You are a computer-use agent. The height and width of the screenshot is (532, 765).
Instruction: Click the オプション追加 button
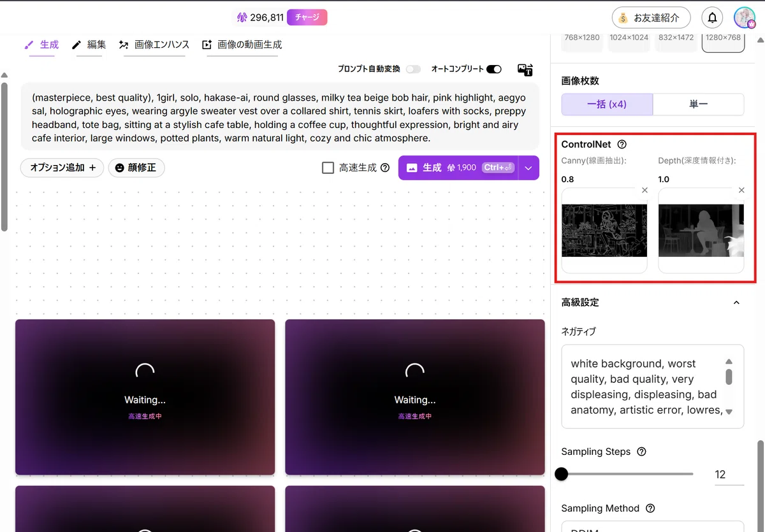62,168
